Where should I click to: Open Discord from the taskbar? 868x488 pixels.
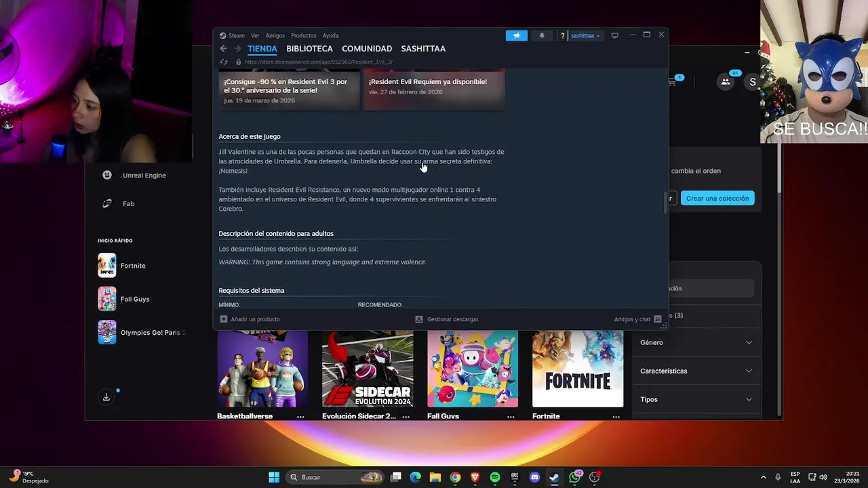click(x=534, y=477)
